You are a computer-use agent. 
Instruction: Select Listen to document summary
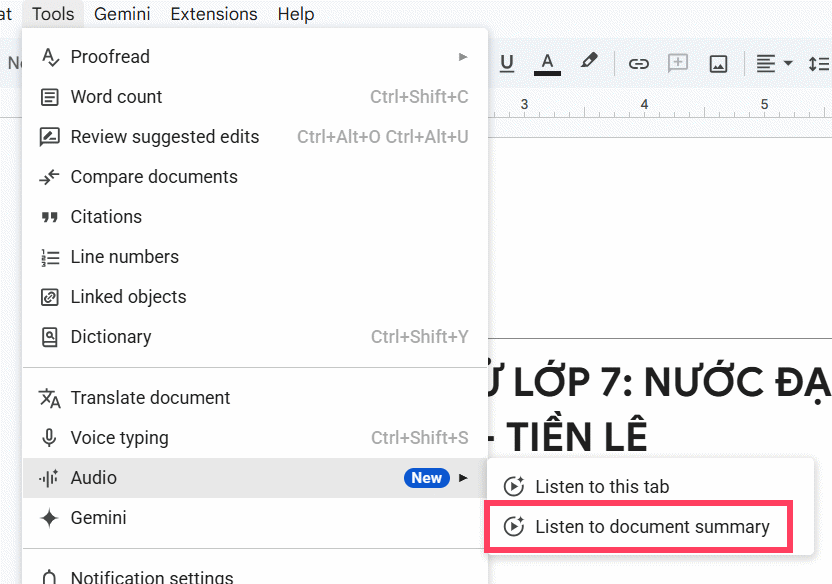tap(650, 527)
